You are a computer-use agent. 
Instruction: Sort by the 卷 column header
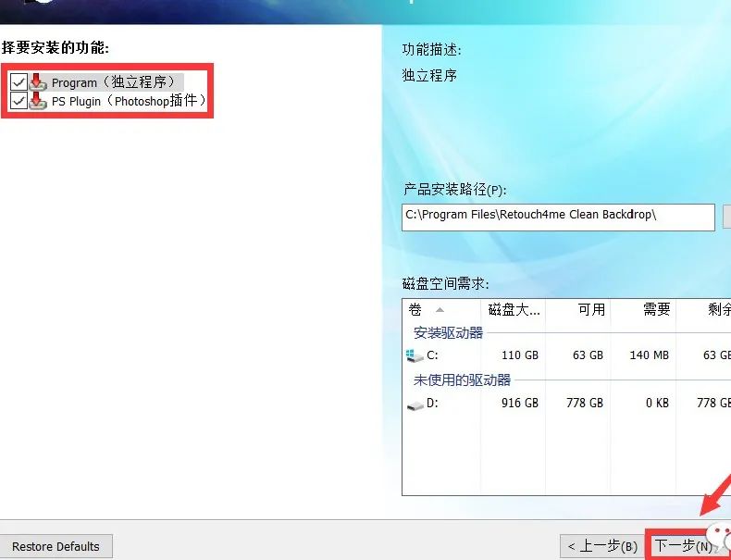tap(441, 309)
